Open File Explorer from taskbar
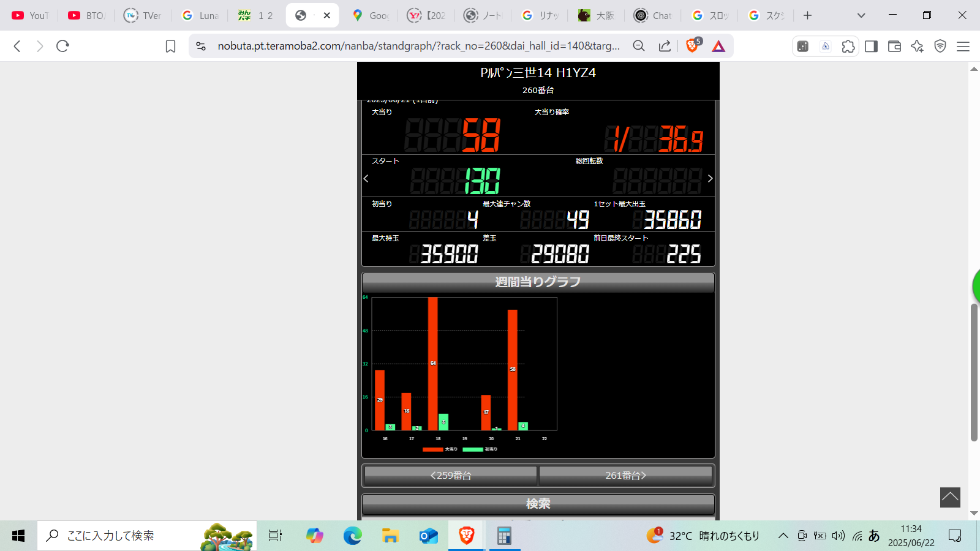 point(390,536)
